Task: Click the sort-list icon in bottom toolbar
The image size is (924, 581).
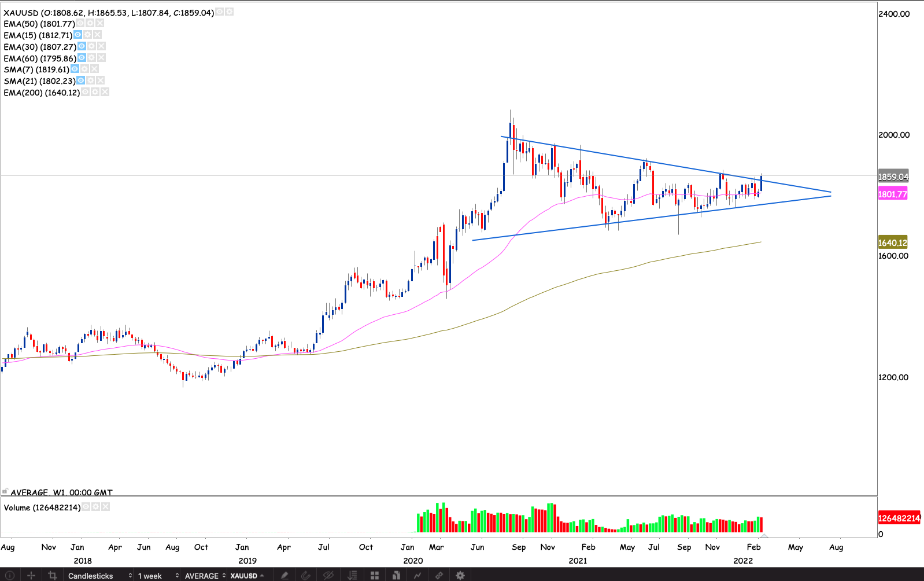Action: click(352, 575)
